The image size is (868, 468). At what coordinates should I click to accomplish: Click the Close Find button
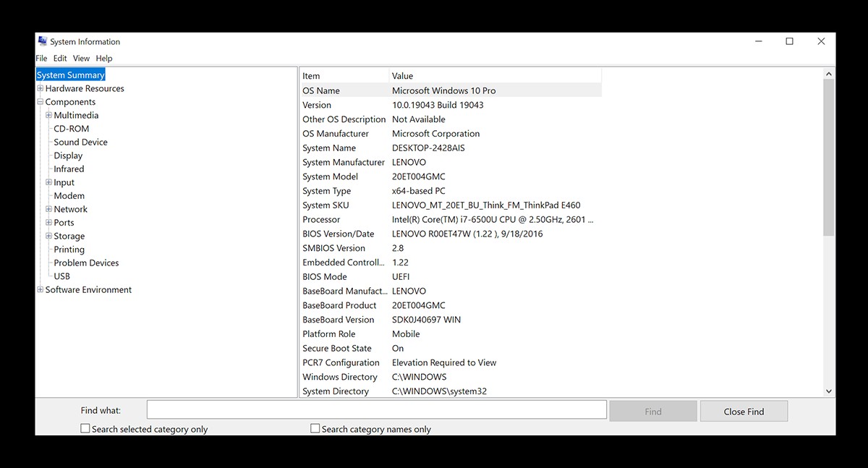(744, 412)
